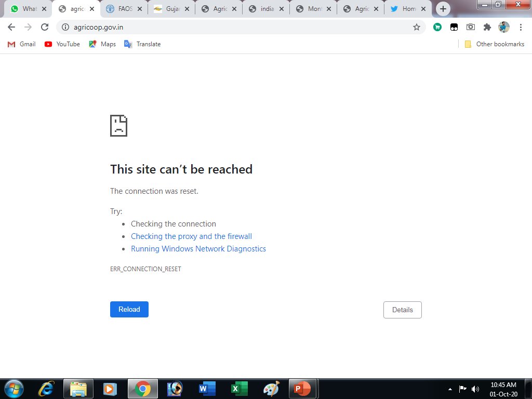Screen dimensions: 532x399
Task: Open File Explorer from taskbar
Action: (78, 389)
